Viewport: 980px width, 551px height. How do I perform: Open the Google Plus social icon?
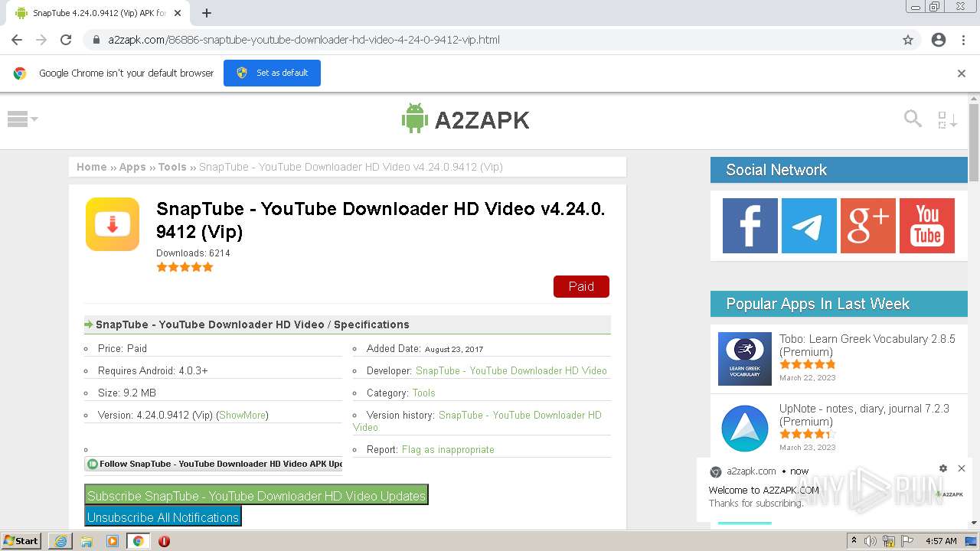[x=868, y=226]
